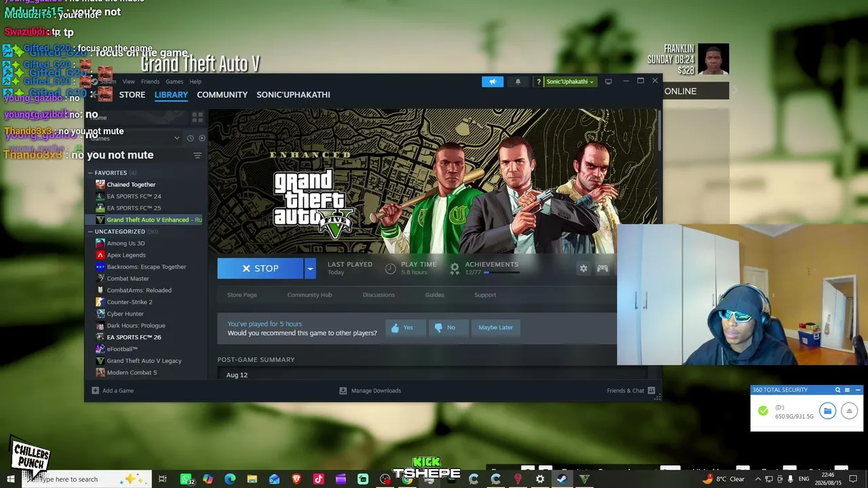Click Add a Game at bottom left
Screen dimensions: 868x488
pyautogui.click(x=113, y=390)
